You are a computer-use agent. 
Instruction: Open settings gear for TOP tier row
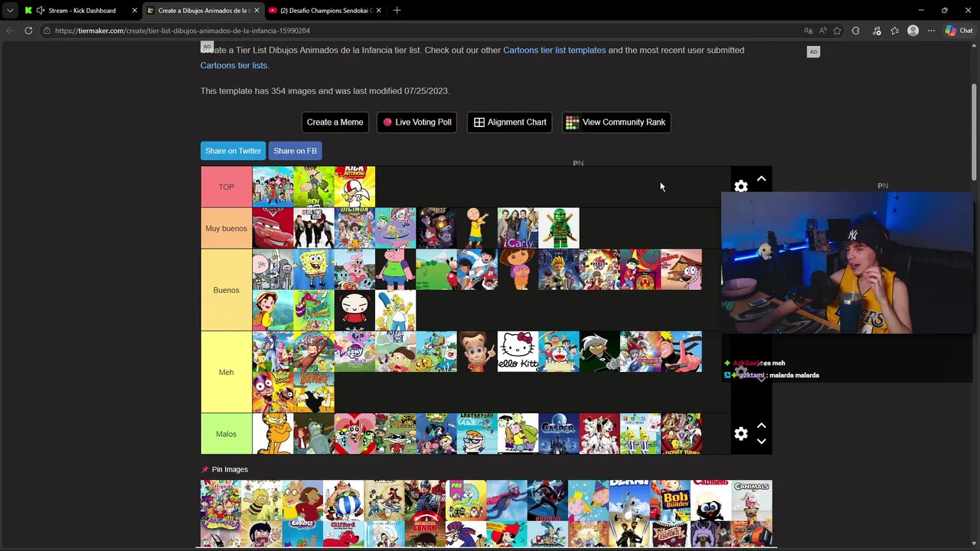click(740, 187)
